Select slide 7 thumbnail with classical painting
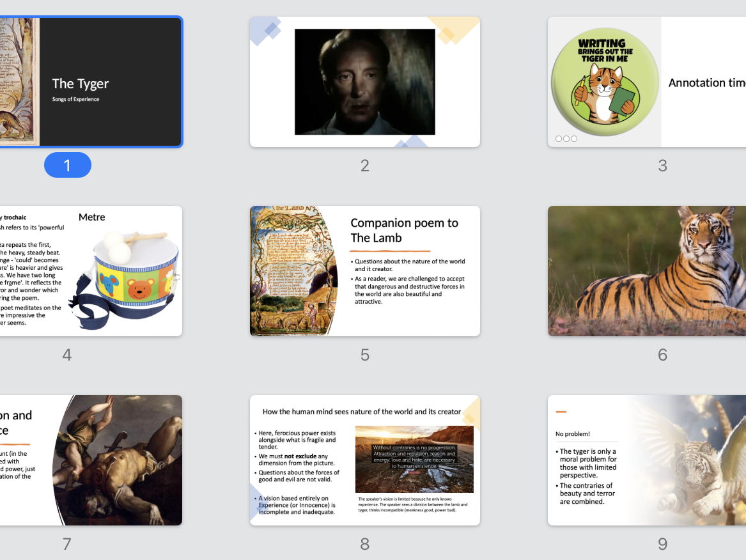 tap(91, 460)
